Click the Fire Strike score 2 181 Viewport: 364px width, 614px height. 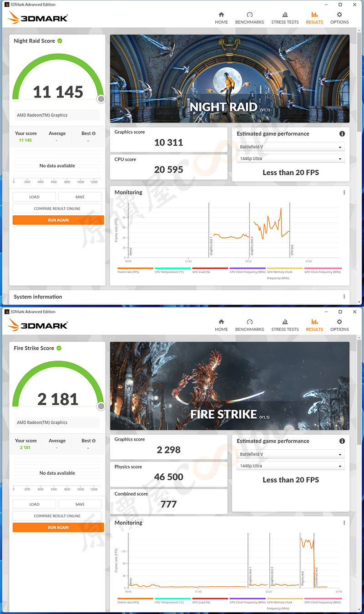[x=58, y=399]
